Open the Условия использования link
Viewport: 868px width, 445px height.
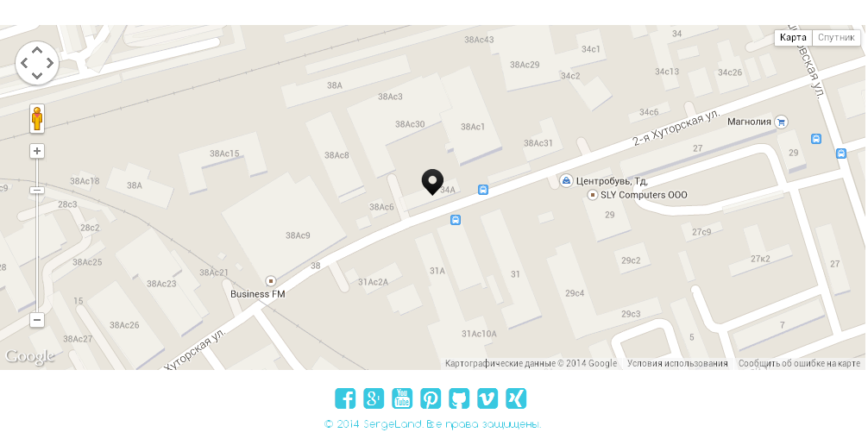click(x=677, y=364)
